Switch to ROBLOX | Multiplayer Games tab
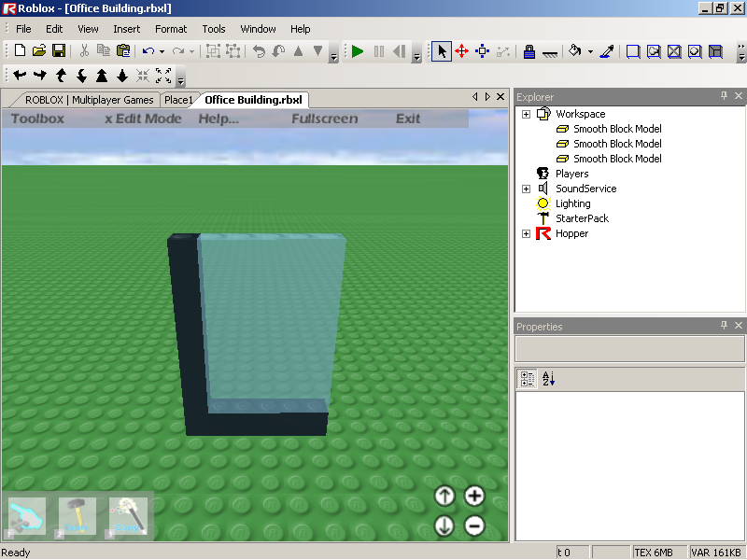The height and width of the screenshot is (560, 747). [x=88, y=100]
